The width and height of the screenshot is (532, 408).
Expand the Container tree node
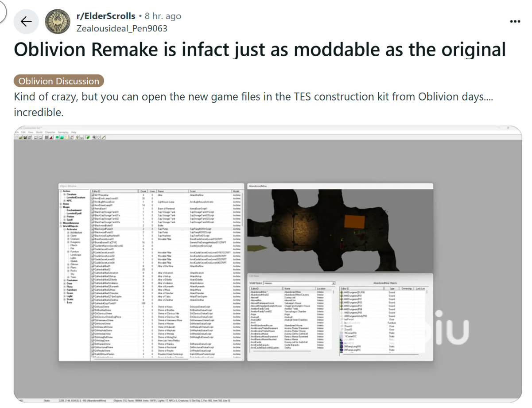(64, 280)
